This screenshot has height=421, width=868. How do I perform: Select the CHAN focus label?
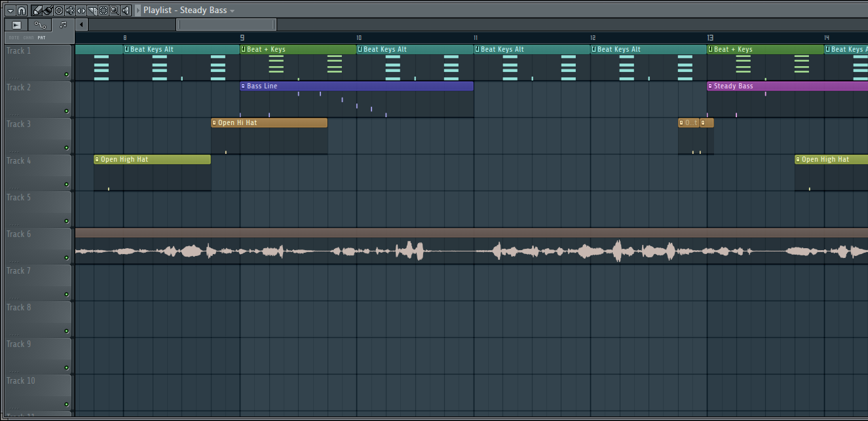(x=28, y=37)
